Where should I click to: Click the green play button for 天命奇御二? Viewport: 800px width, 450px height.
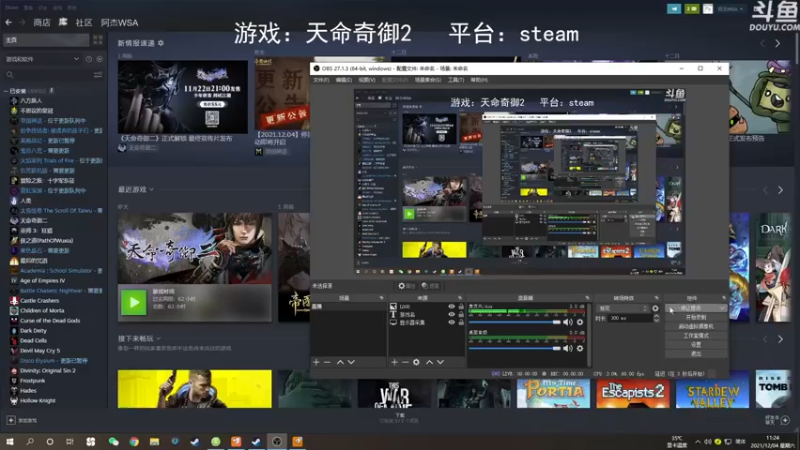pyautogui.click(x=134, y=303)
